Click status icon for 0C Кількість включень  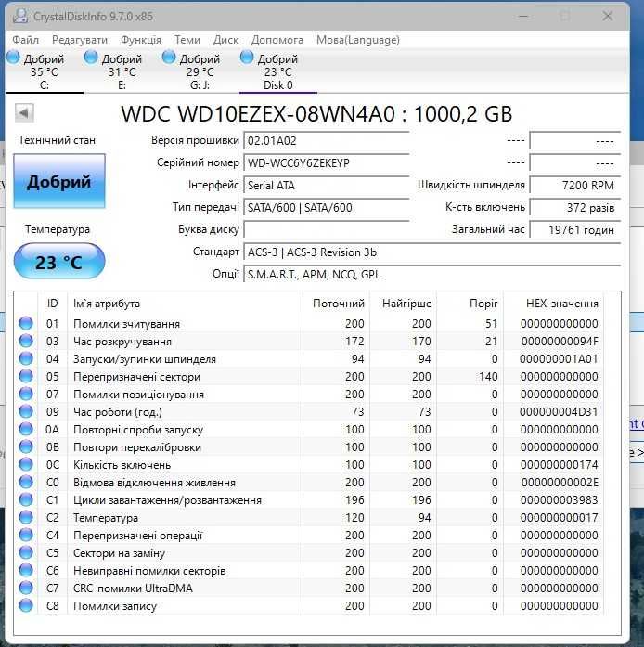26,465
